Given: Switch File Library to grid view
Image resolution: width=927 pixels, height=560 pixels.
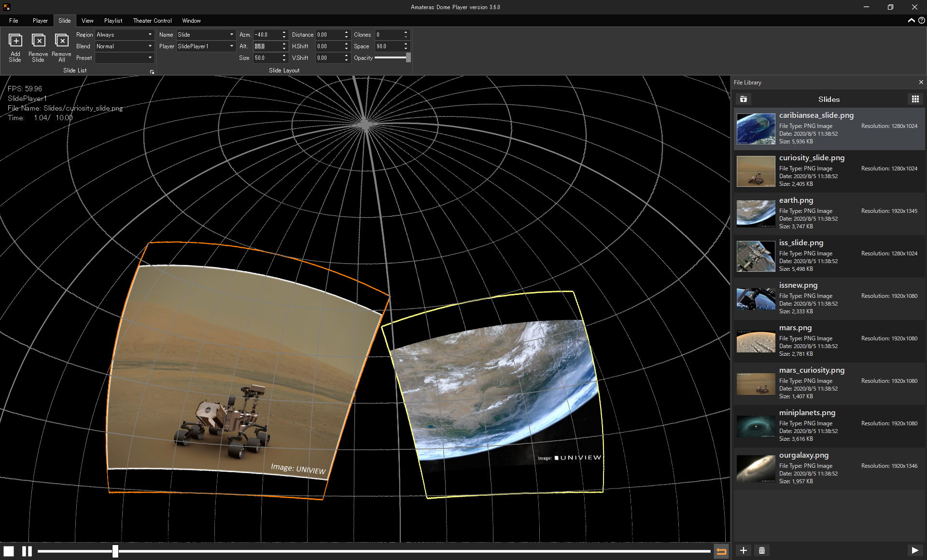Looking at the screenshot, I should [915, 99].
